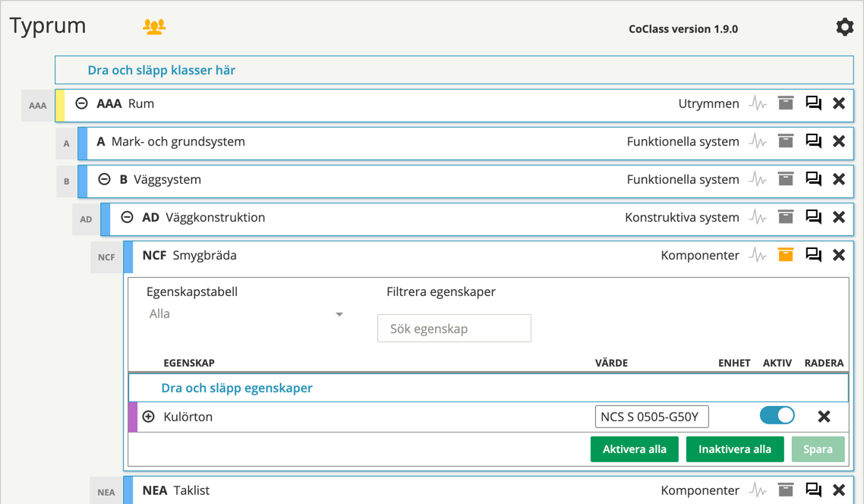Select the NCF Smygbräda tree row
The image size is (864, 504).
pyautogui.click(x=380, y=255)
